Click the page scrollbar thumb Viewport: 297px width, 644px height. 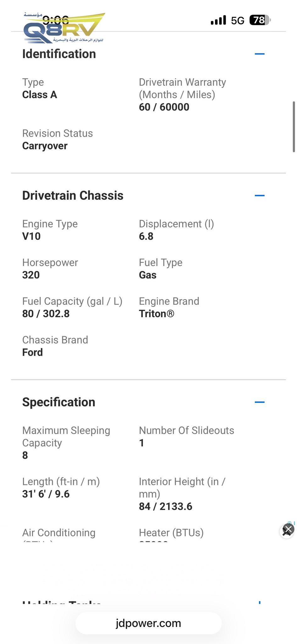coord(294,127)
